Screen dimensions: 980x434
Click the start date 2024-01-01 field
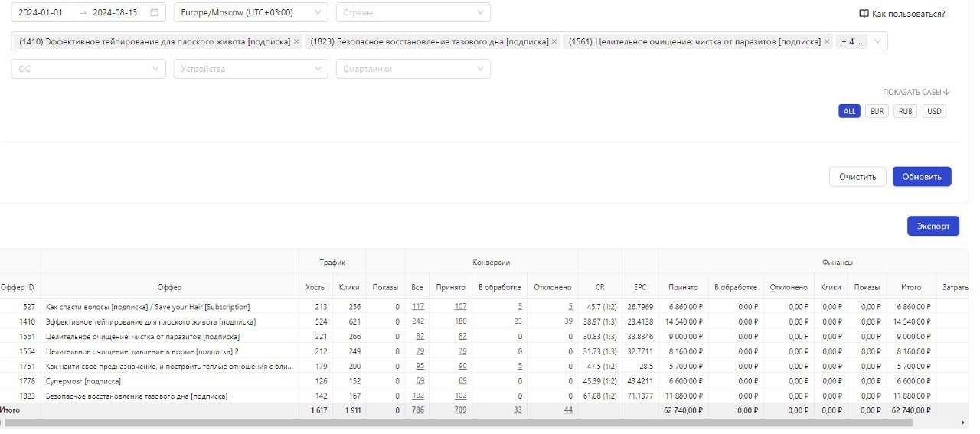41,13
